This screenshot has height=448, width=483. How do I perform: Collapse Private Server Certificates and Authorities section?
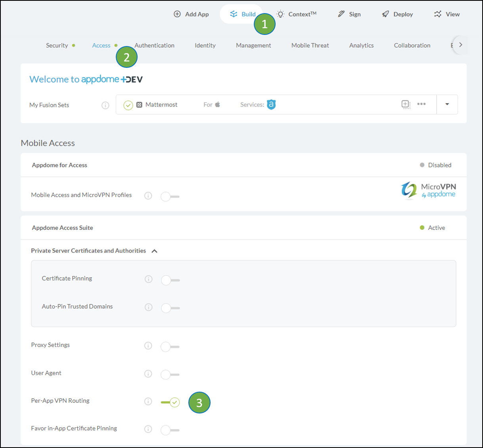[154, 250]
